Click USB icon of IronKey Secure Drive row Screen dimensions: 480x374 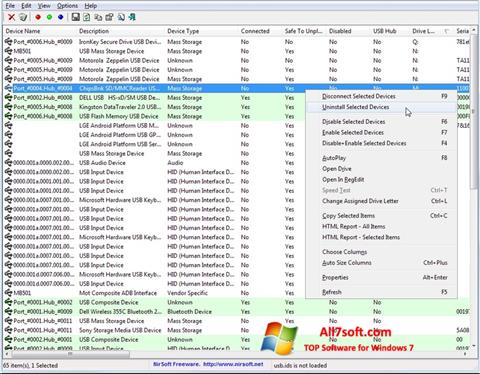(9, 42)
